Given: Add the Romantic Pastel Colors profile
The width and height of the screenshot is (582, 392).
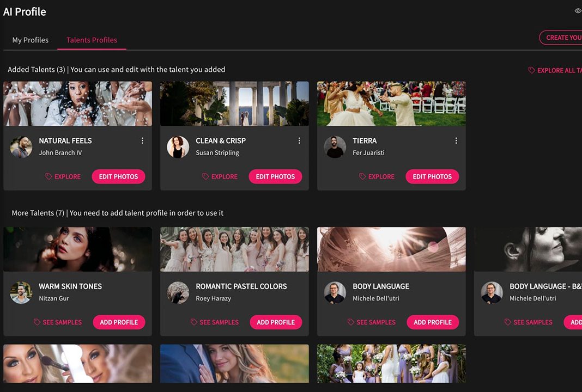Looking at the screenshot, I should coord(276,322).
